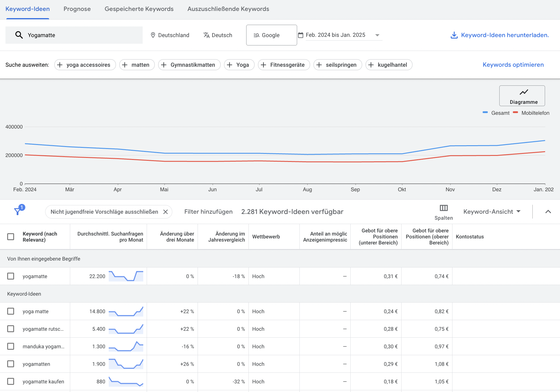Click the red Mobiltelefon legend swatch

[x=515, y=112]
